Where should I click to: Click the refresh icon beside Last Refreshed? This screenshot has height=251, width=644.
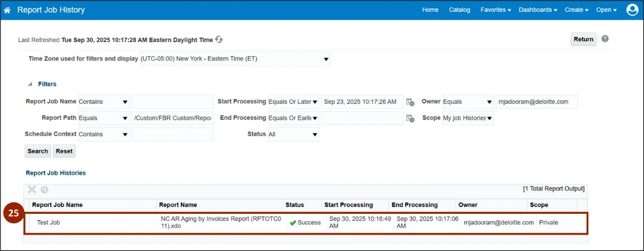(x=219, y=40)
